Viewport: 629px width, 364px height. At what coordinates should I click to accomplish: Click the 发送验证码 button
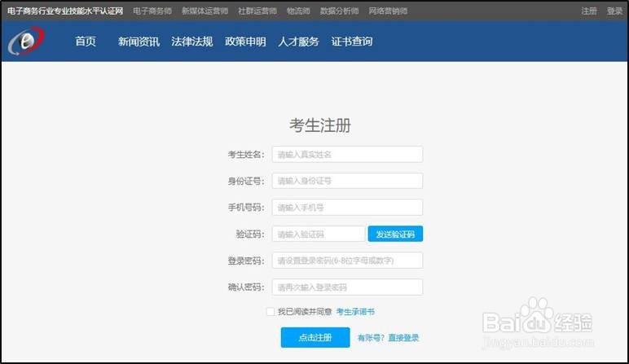point(395,234)
